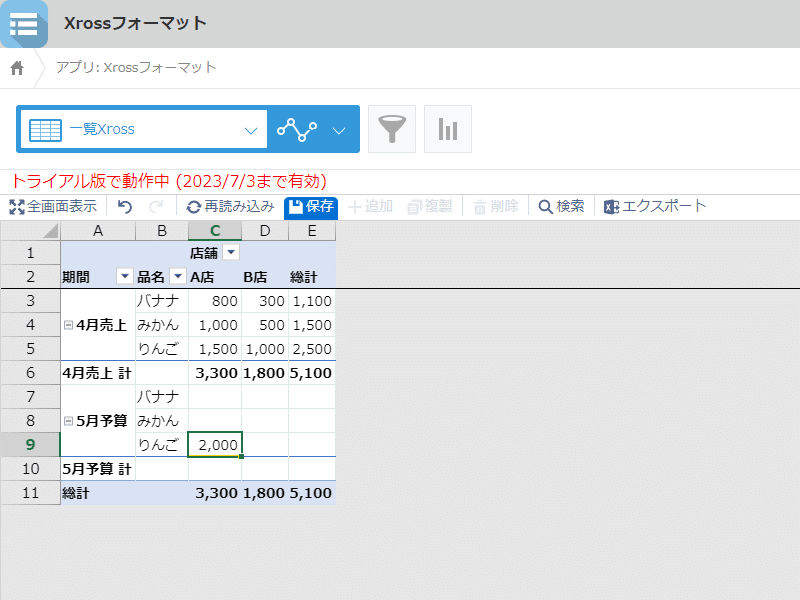
Task: Click the 追加 add button
Action: pyautogui.click(x=370, y=207)
